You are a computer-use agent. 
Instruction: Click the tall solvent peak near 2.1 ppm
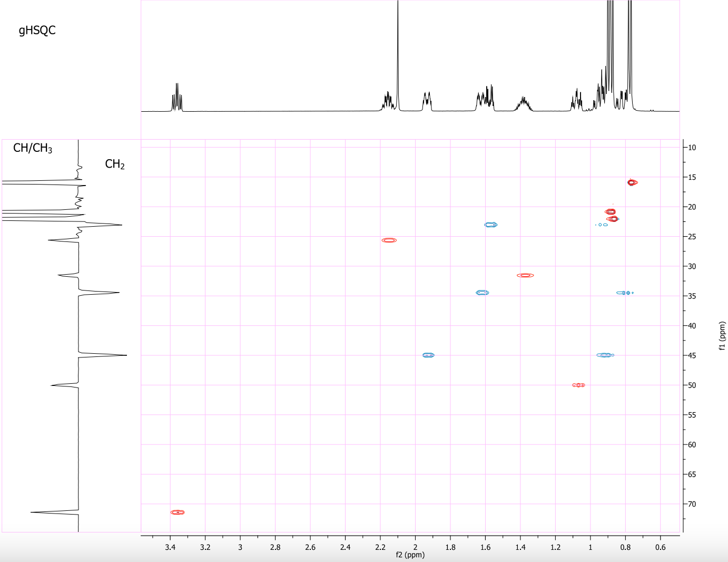398,53
